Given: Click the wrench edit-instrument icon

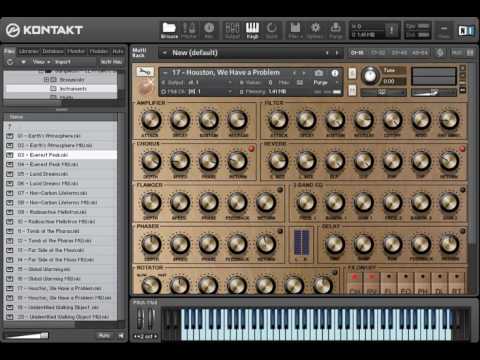Looking at the screenshot, I should coord(145,71).
